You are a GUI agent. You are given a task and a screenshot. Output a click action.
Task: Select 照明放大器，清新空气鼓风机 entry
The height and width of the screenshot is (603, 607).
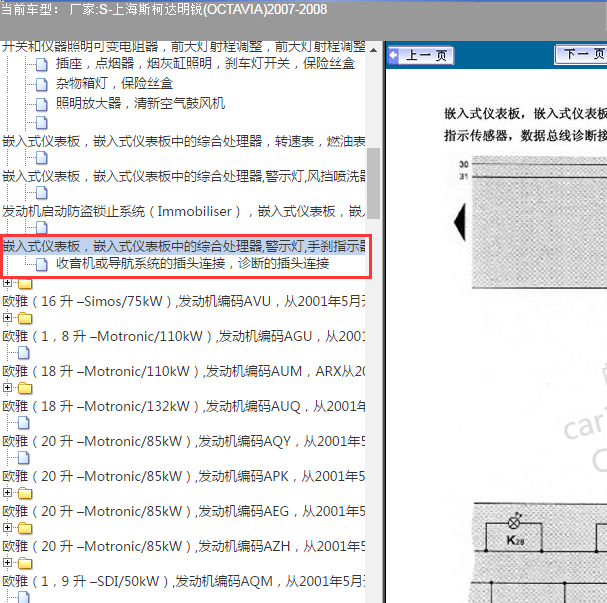[140, 103]
